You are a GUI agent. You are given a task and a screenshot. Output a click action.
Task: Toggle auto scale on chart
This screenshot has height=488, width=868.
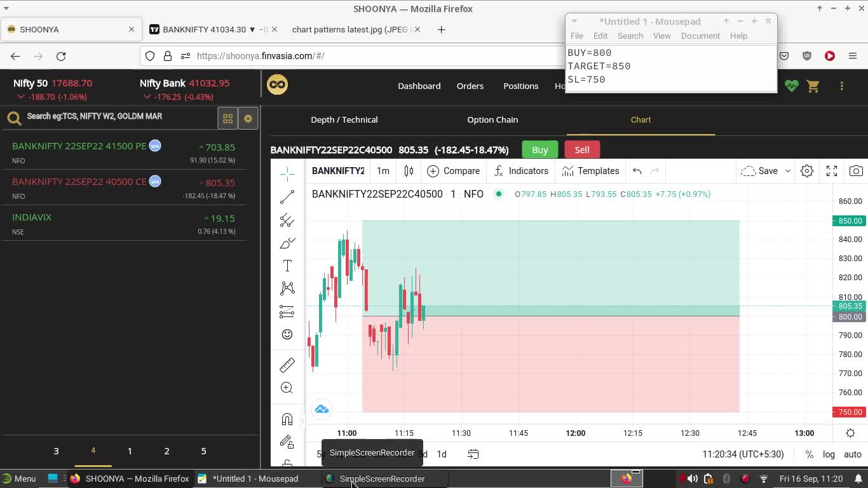point(852,454)
